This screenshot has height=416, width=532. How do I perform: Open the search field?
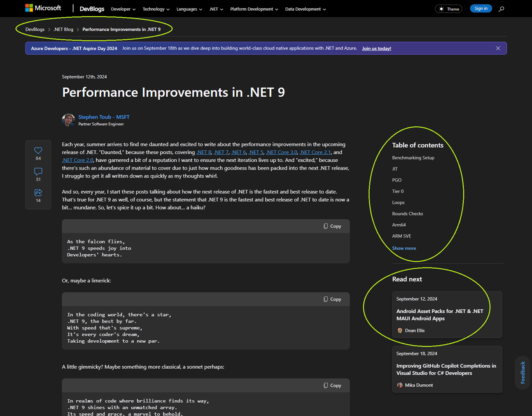[501, 9]
